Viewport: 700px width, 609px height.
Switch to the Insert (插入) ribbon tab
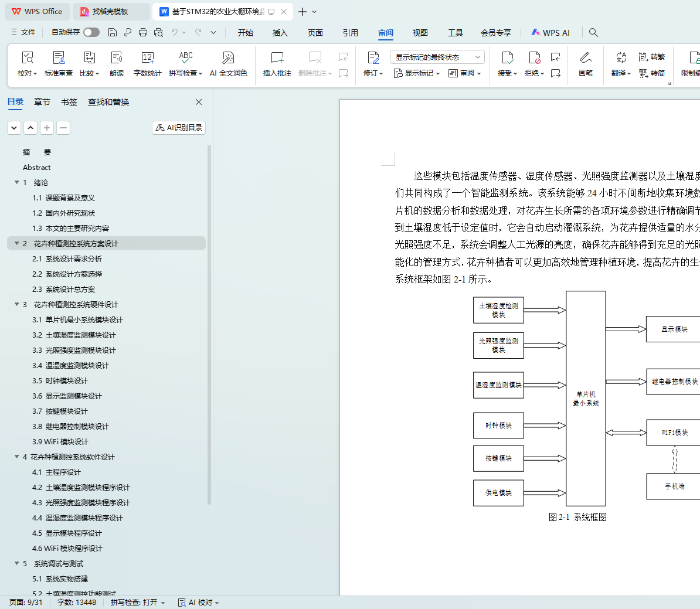coord(280,33)
